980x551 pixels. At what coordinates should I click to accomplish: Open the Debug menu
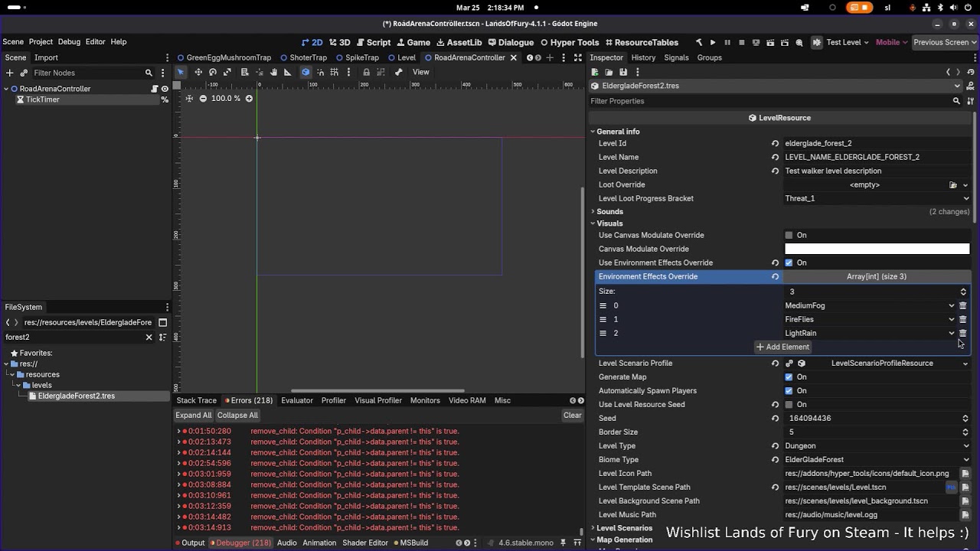pyautogui.click(x=69, y=42)
